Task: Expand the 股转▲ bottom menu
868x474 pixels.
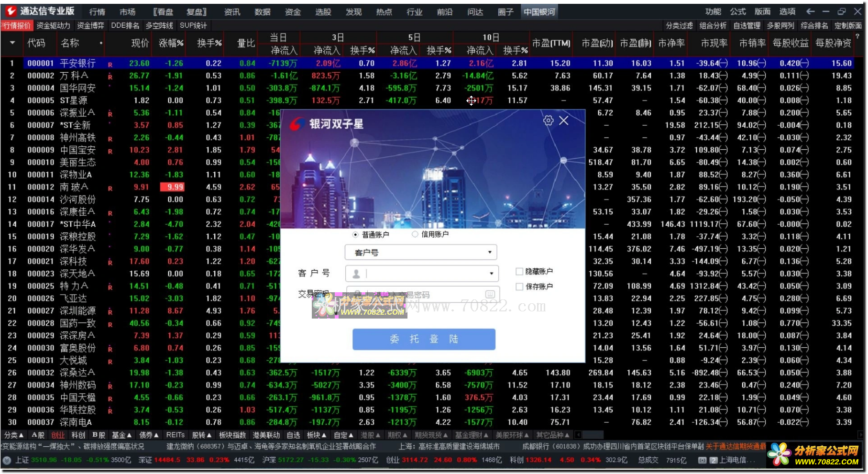Action: pyautogui.click(x=202, y=435)
